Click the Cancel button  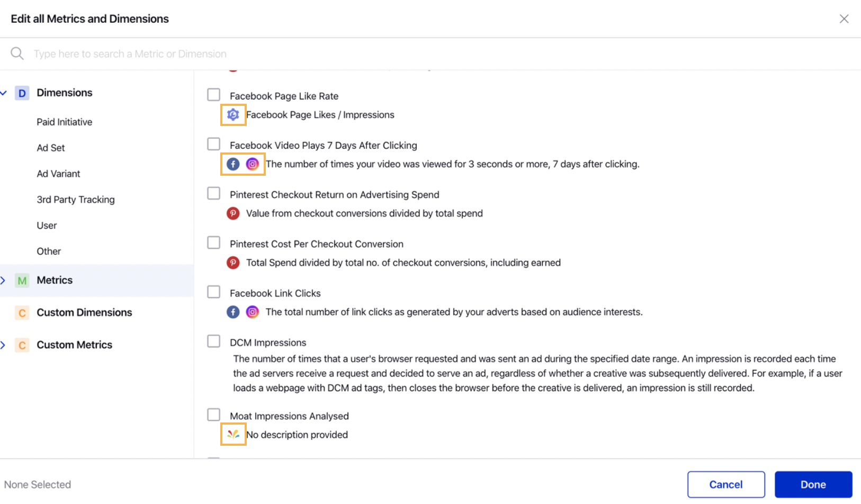[x=726, y=484]
